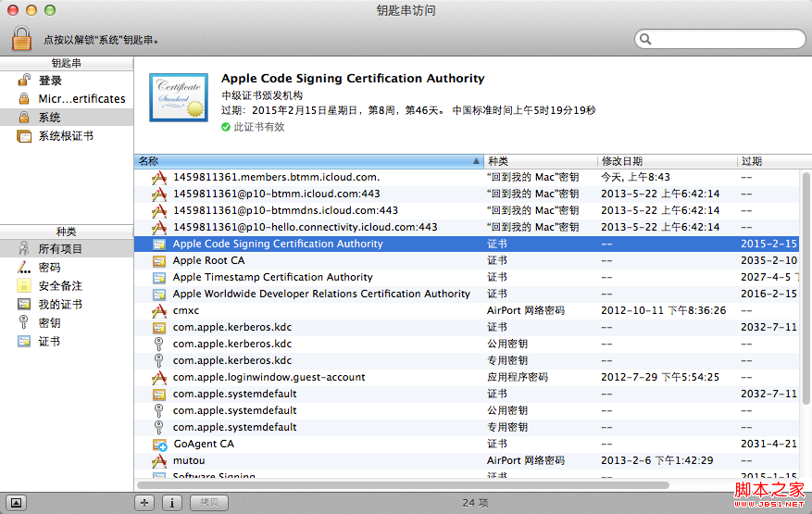Select row 1459811361@p10-btmmdns.icloud.com:443

tap(467, 210)
